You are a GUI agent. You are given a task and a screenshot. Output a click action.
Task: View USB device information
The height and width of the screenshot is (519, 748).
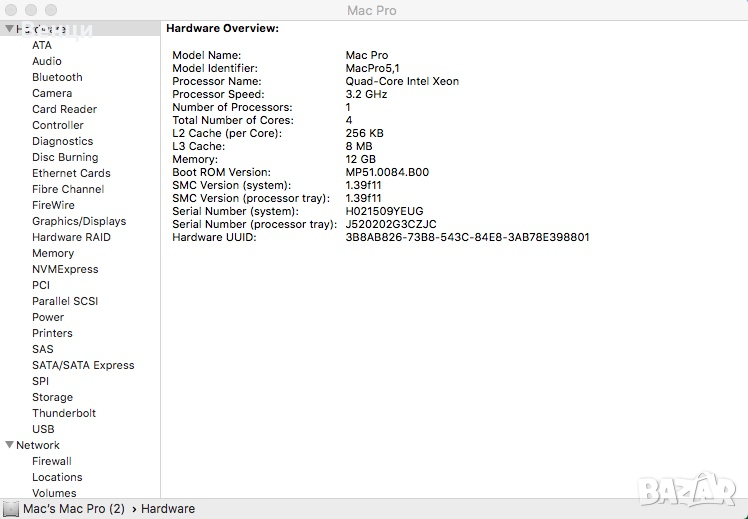(x=43, y=429)
